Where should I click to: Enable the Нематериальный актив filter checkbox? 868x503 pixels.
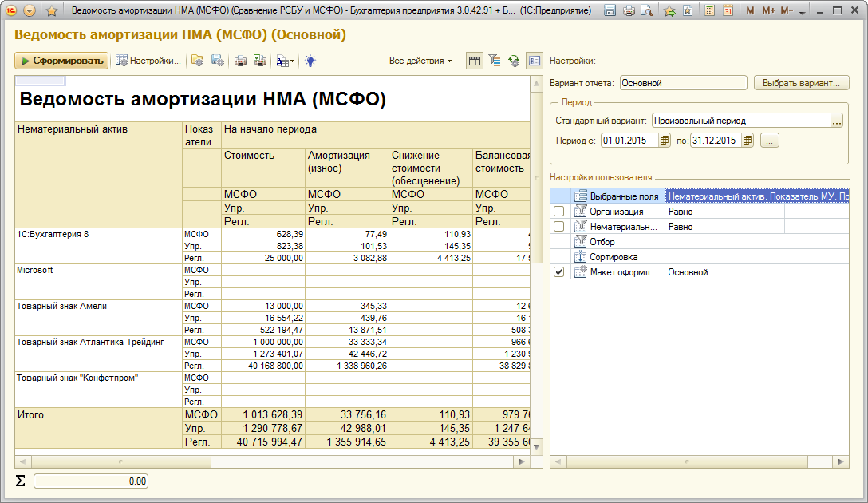click(x=558, y=227)
